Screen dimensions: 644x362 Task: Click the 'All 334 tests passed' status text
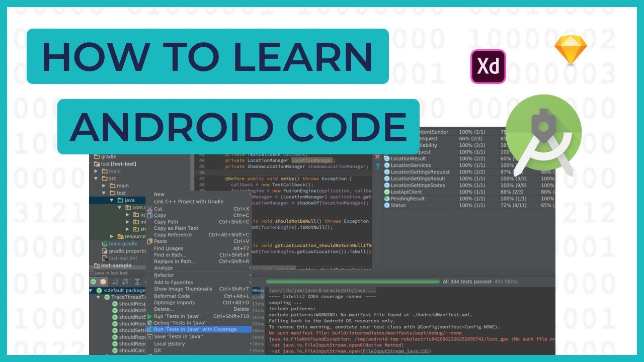(x=466, y=282)
